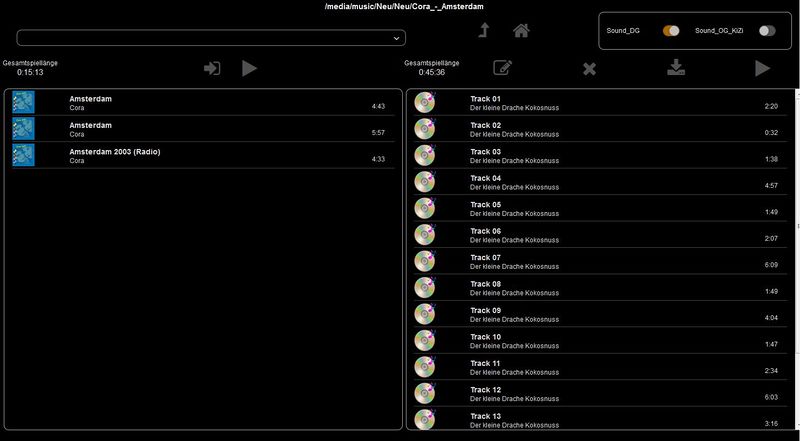Open the dropdown at top left
Image resolution: width=800 pixels, height=441 pixels.
coord(211,38)
